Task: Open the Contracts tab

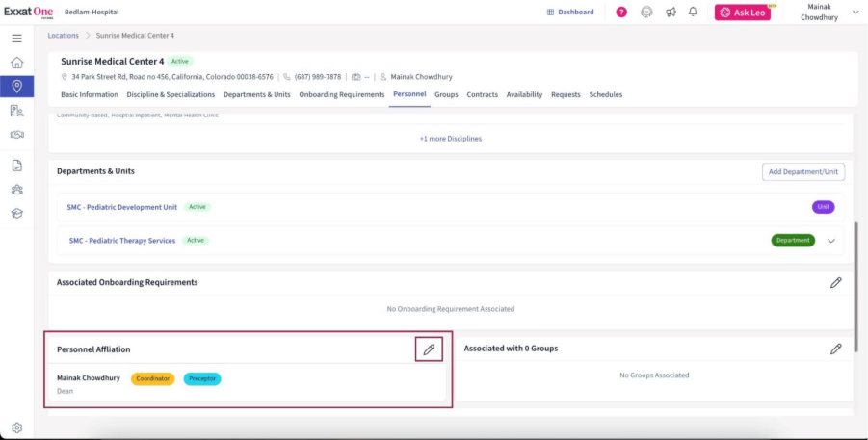Action: [x=482, y=94]
